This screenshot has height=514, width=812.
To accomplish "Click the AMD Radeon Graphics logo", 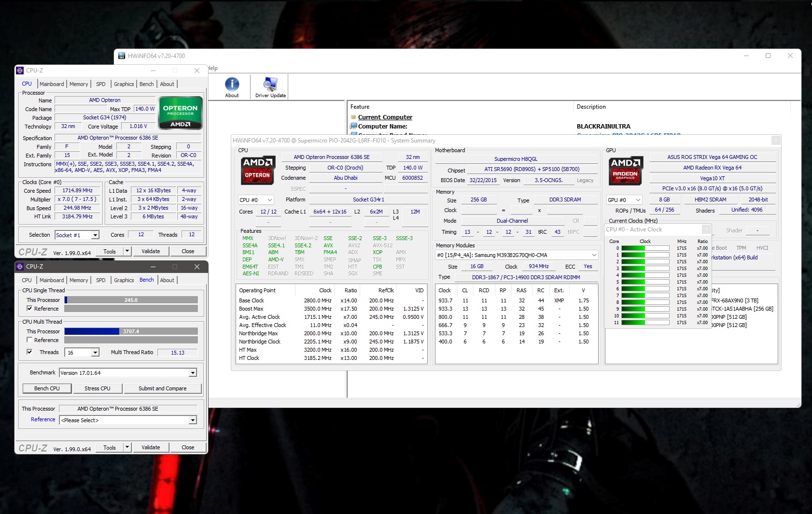I will coord(625,170).
